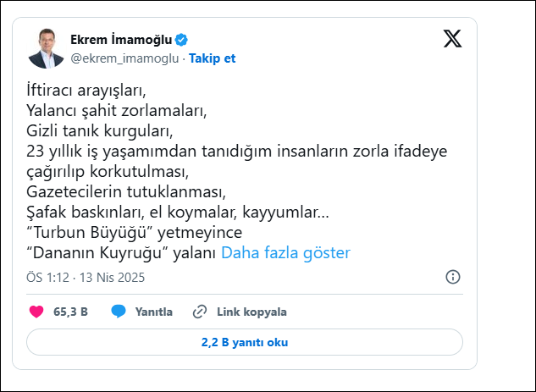Click the 65,3 B like count
The width and height of the screenshot is (536, 392).
click(71, 312)
